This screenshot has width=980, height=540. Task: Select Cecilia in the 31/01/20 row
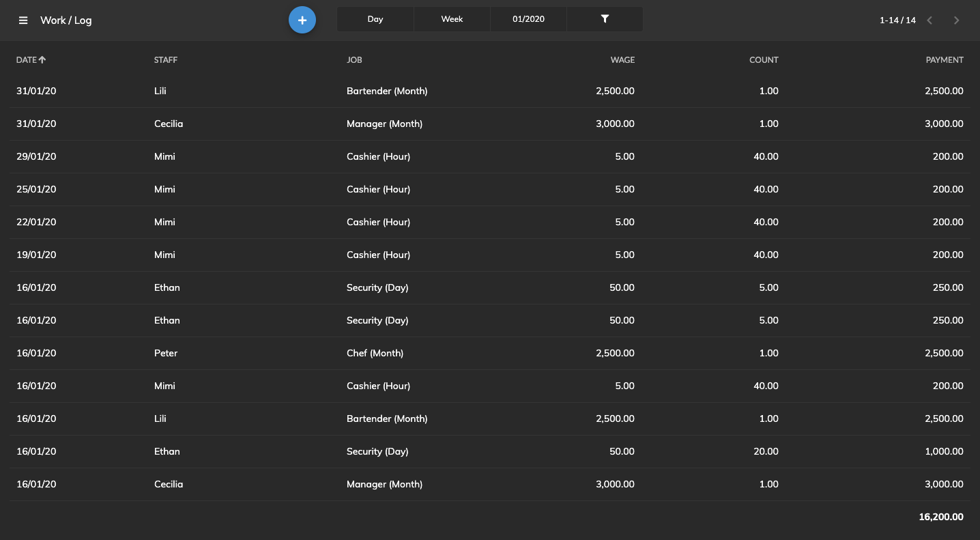coord(169,124)
